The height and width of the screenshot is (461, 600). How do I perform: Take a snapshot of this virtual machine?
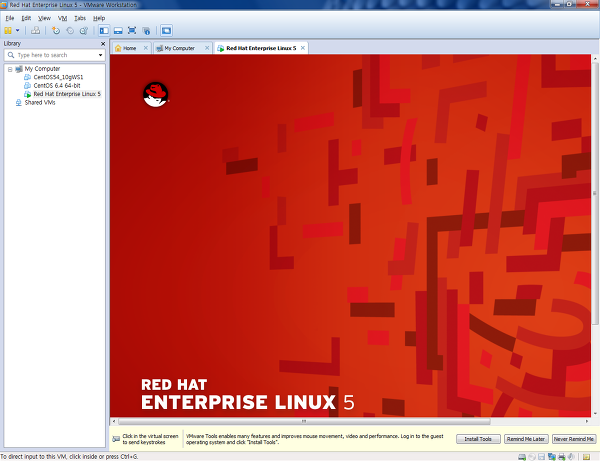(x=56, y=31)
